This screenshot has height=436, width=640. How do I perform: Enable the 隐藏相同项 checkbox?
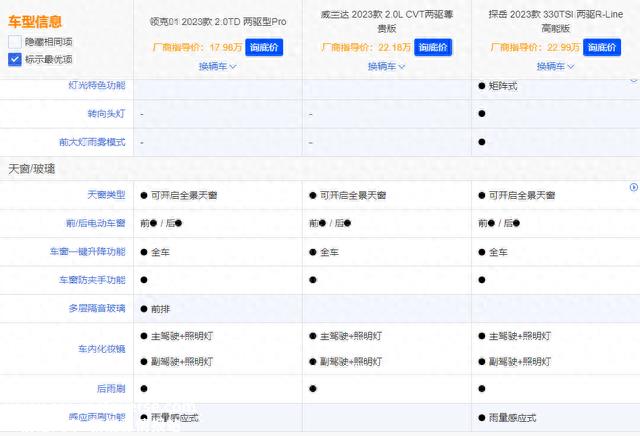(x=15, y=42)
